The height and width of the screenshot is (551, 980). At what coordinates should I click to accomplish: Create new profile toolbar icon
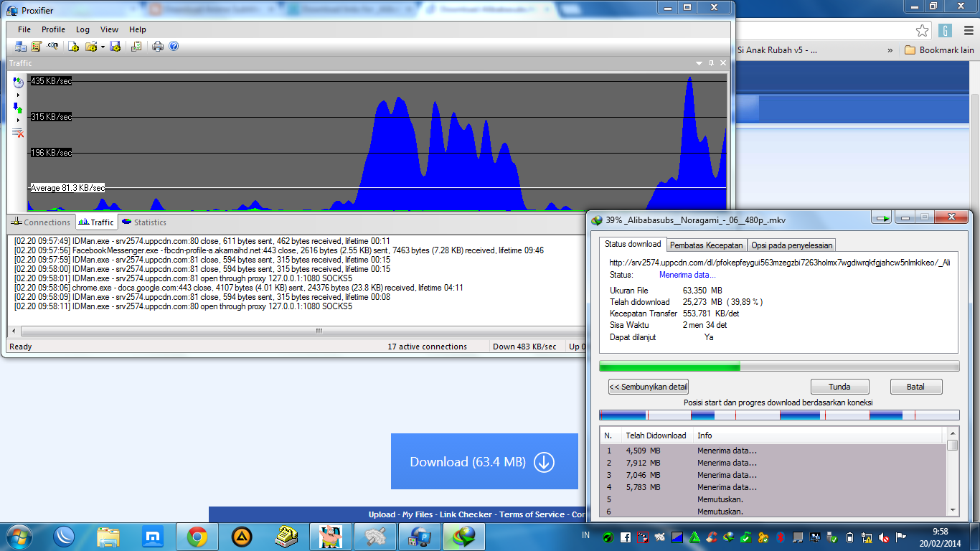pos(73,46)
